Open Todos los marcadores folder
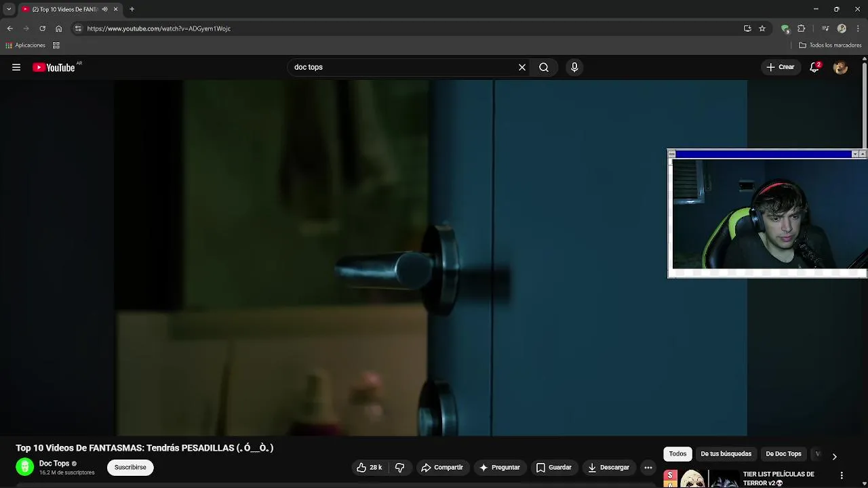The height and width of the screenshot is (488, 868). [830, 45]
